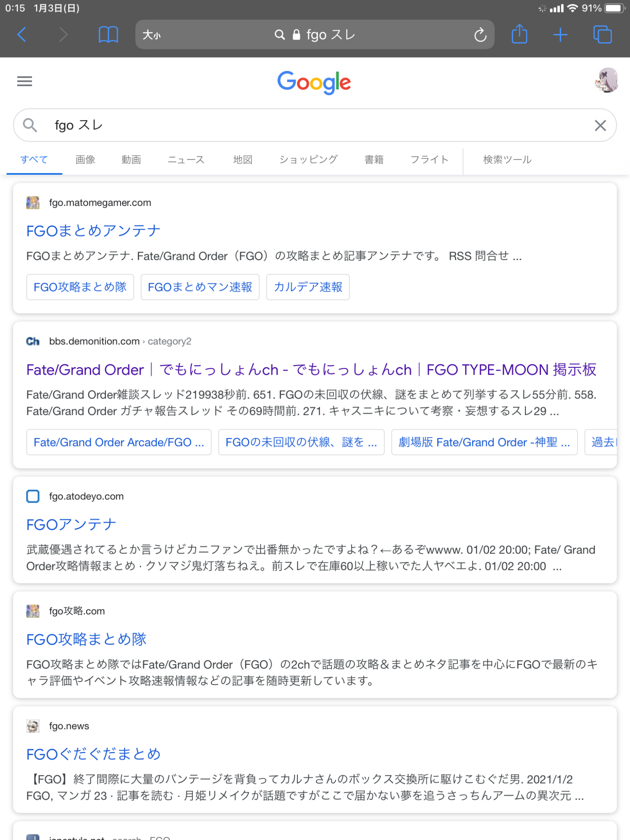Open the Safari bookmarks book icon

point(108,34)
